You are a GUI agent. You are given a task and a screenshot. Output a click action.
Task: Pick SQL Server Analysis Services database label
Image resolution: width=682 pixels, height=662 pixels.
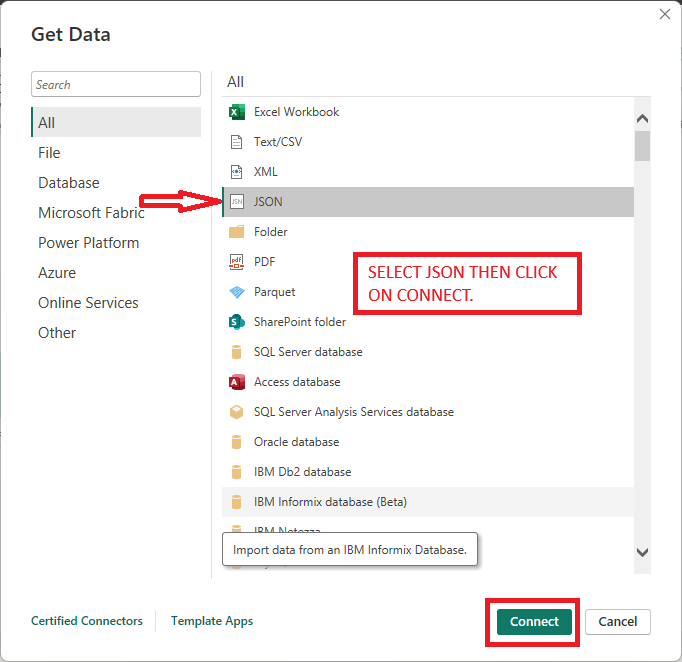click(354, 412)
